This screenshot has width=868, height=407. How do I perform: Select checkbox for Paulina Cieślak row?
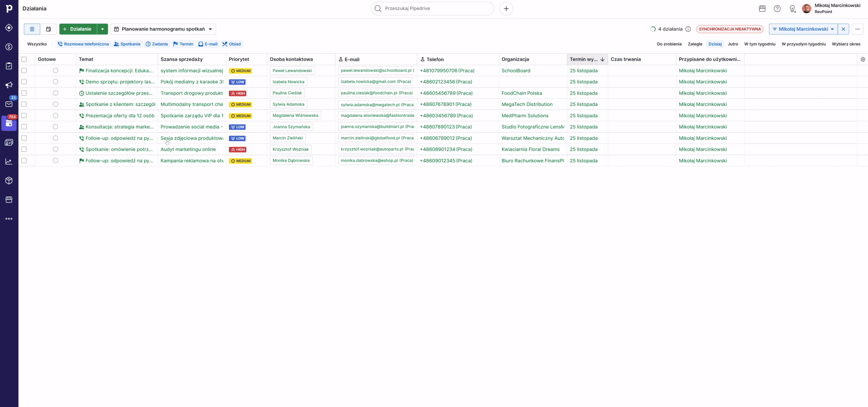(24, 93)
